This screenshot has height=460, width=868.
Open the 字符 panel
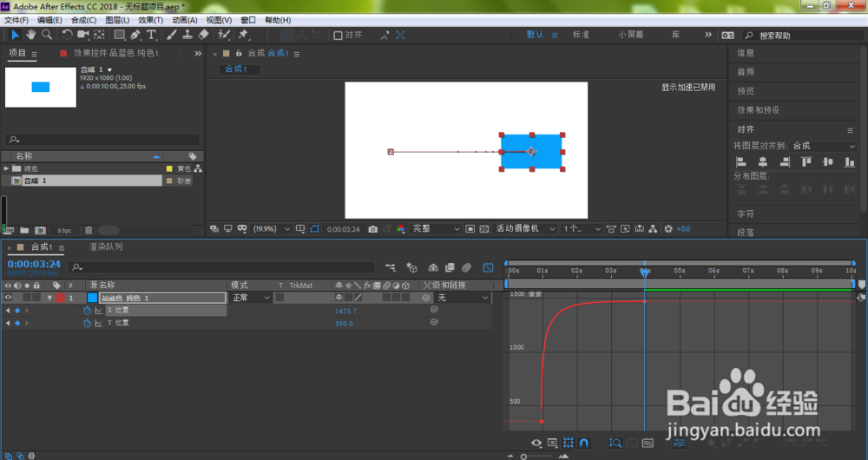pos(745,214)
